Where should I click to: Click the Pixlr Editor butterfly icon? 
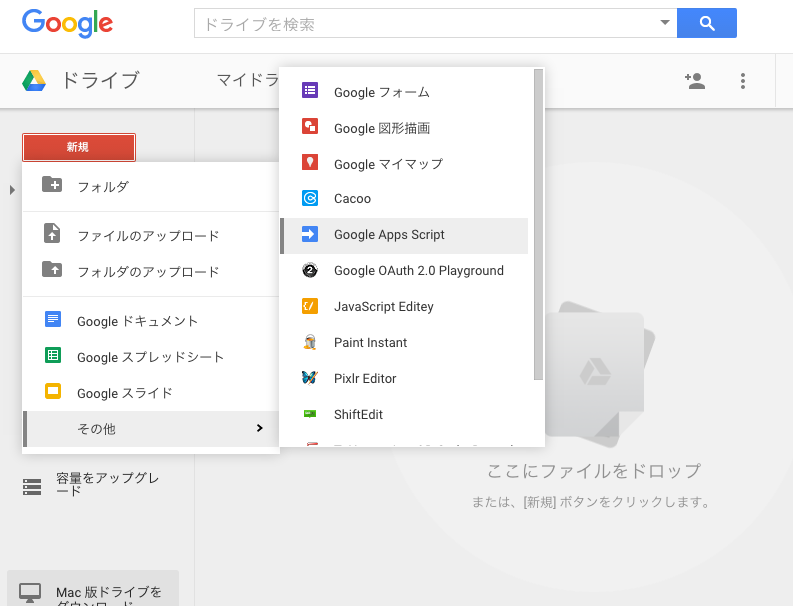tap(310, 378)
